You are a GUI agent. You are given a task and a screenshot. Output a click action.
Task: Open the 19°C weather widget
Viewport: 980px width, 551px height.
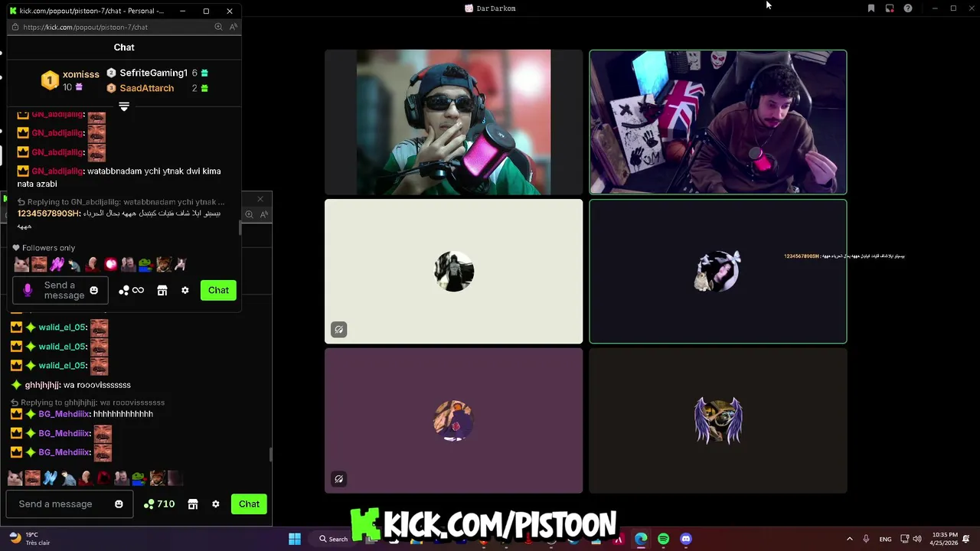tap(29, 539)
